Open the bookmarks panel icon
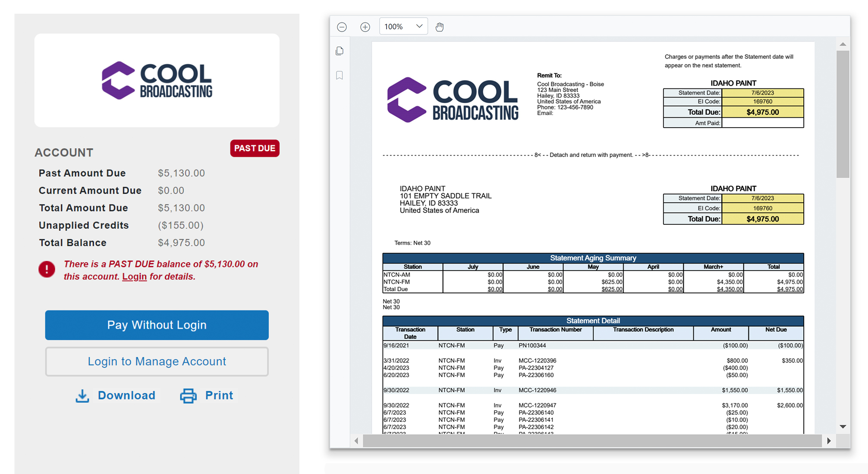Screen dimensions: 868x474 coord(340,75)
